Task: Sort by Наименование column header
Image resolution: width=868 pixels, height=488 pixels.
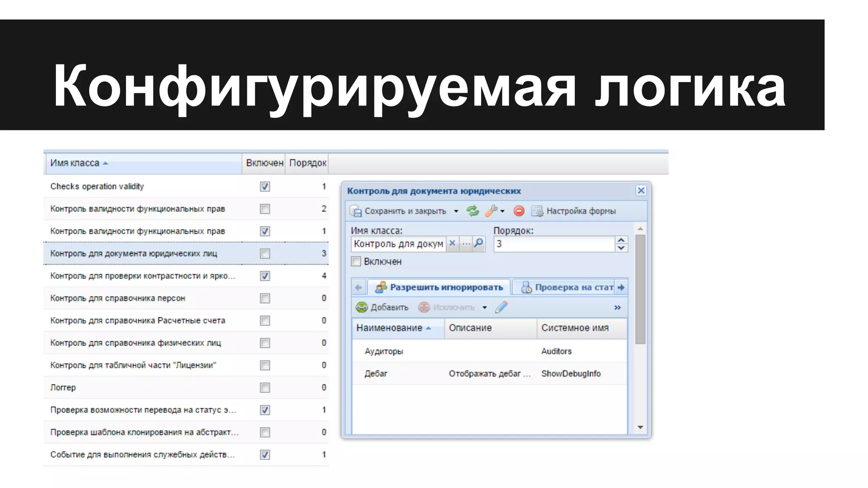Action: pyautogui.click(x=398, y=328)
